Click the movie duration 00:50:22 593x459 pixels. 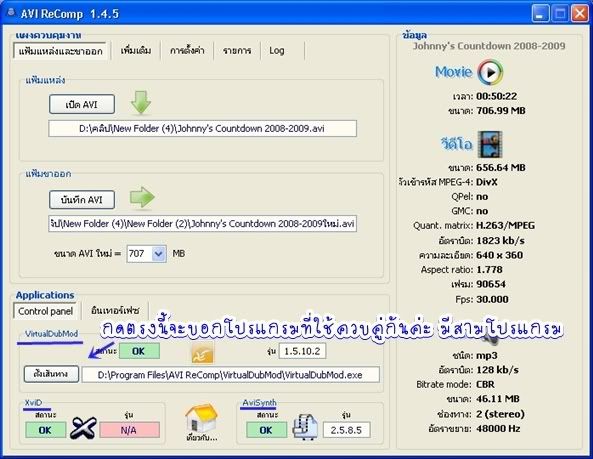pyautogui.click(x=497, y=96)
